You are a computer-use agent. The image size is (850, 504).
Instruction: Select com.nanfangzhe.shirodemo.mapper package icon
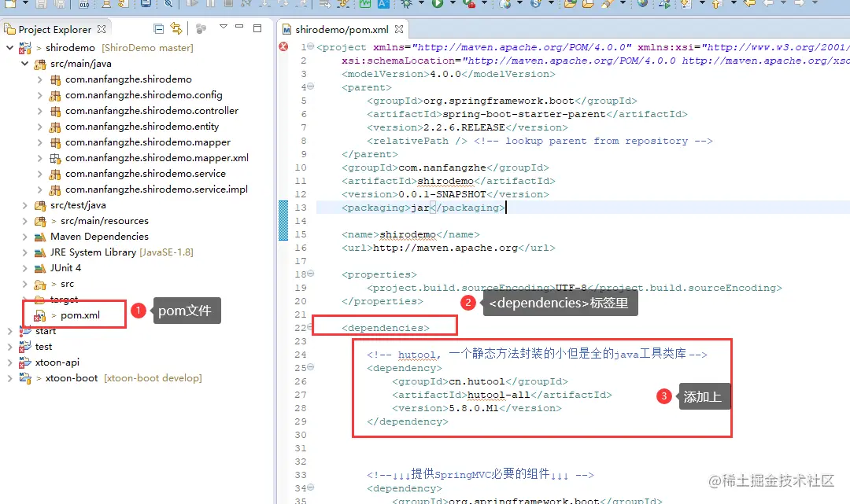point(55,142)
